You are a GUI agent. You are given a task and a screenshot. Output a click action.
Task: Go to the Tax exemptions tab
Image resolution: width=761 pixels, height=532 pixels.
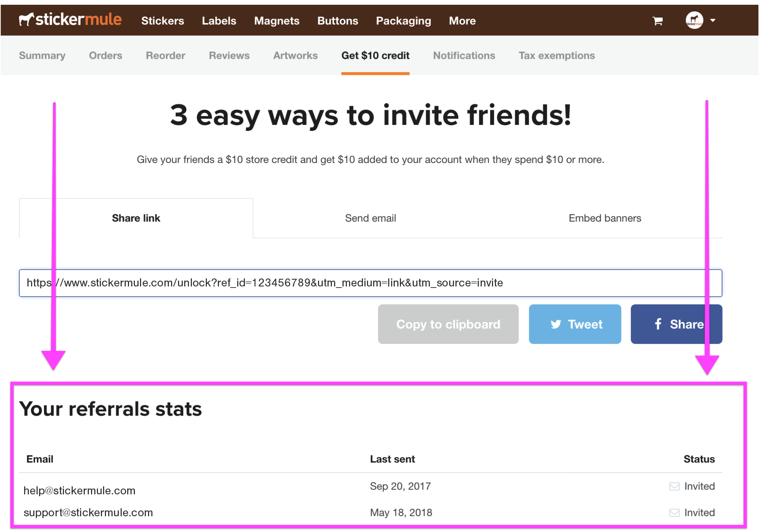click(x=557, y=56)
